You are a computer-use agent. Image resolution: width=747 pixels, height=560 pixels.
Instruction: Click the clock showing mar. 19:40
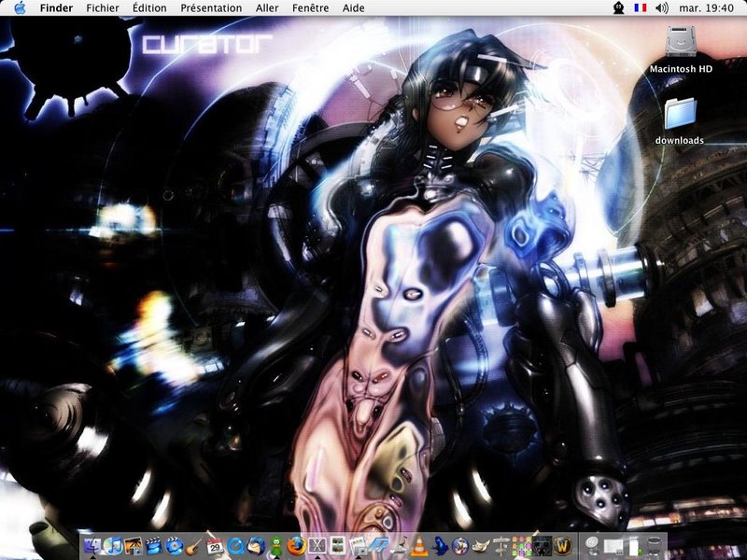(x=707, y=7)
